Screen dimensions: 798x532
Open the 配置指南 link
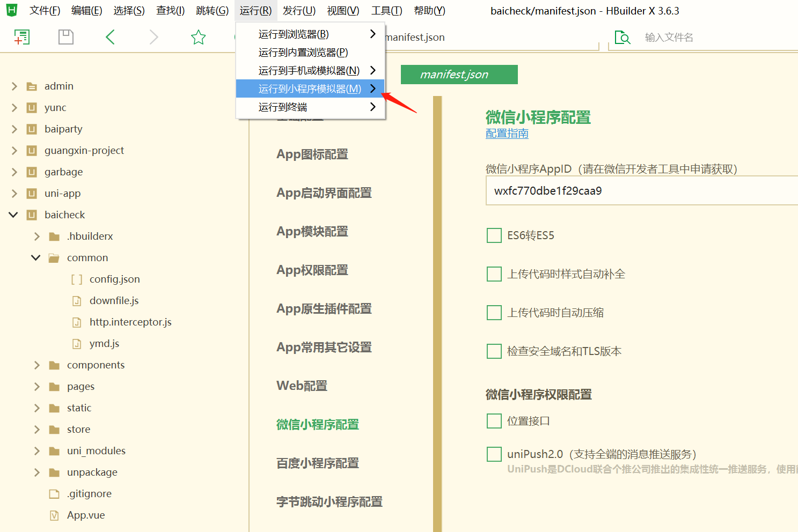click(x=507, y=134)
